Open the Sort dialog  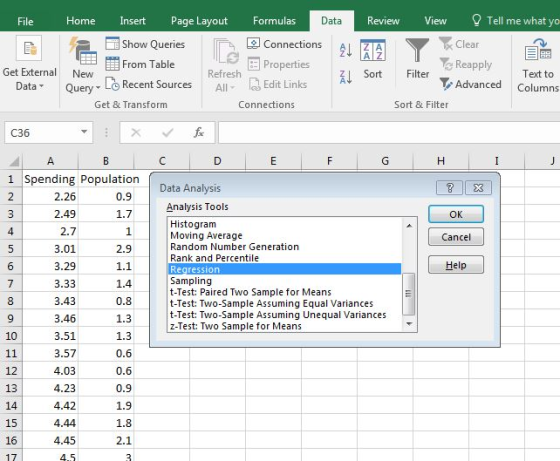tap(372, 59)
